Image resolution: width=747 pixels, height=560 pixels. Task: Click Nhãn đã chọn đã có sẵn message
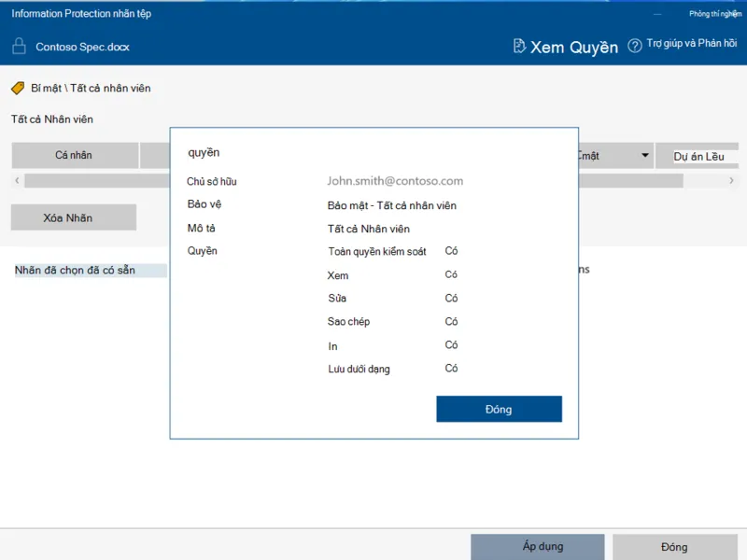75,270
